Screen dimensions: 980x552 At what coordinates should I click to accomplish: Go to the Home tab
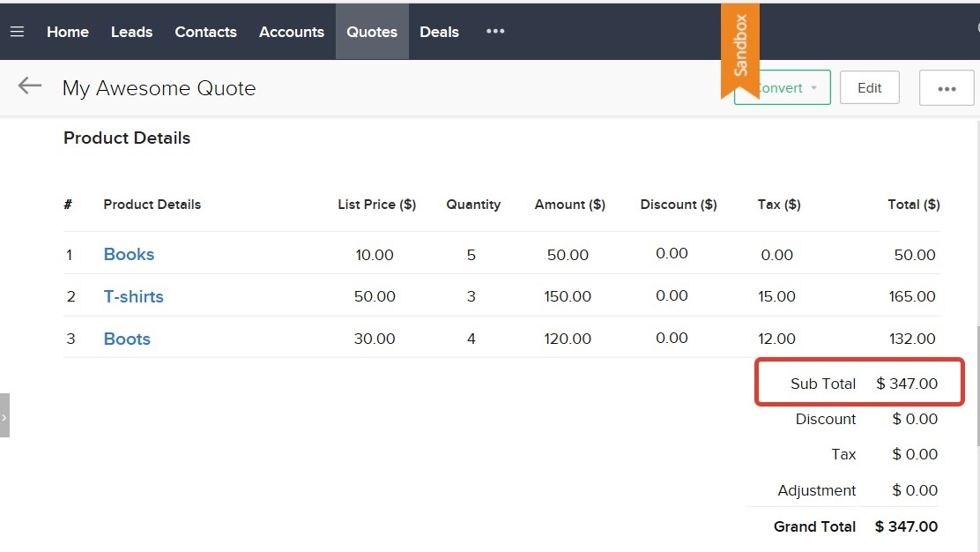(68, 32)
